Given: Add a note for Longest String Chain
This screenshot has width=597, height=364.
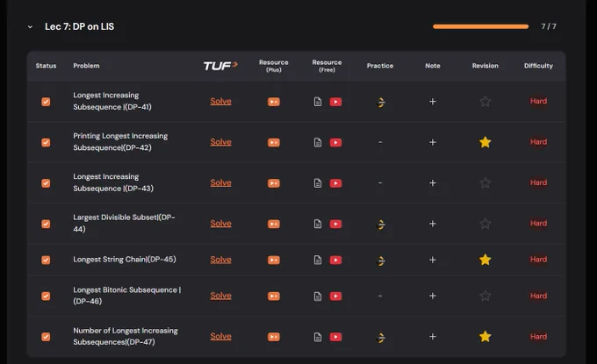Looking at the screenshot, I should point(433,260).
